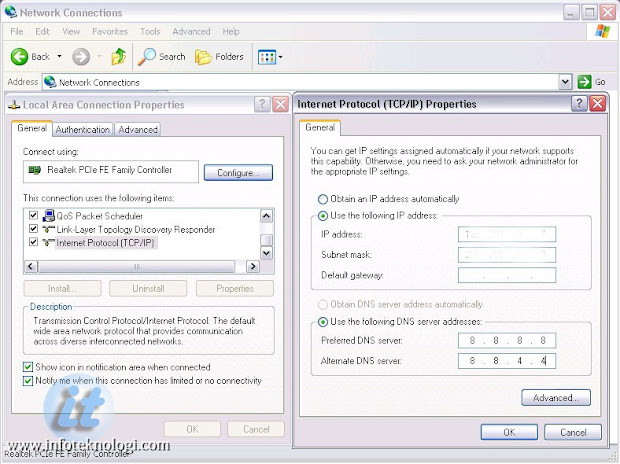The image size is (620, 464).
Task: Click the Internet Protocol (TCP/IP) item icon
Action: coord(48,242)
